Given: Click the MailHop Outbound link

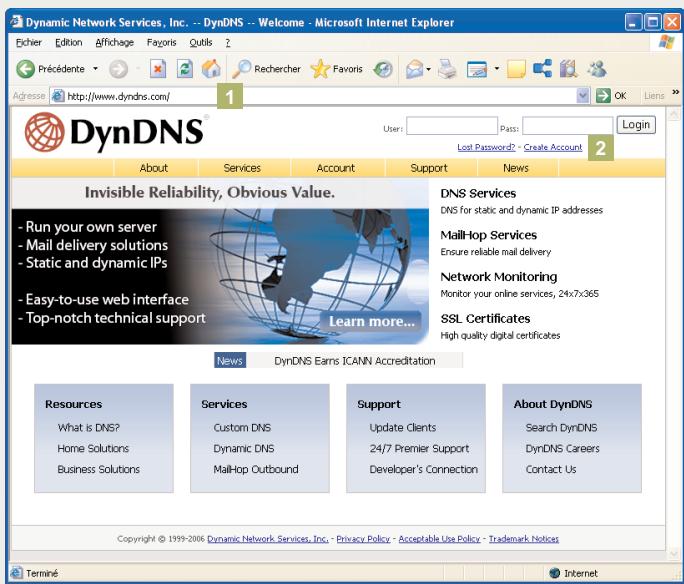Looking at the screenshot, I should click(x=256, y=469).
